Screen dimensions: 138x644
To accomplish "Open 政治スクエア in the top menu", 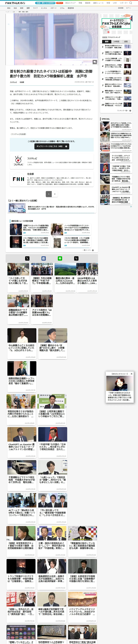I will point(70,3).
